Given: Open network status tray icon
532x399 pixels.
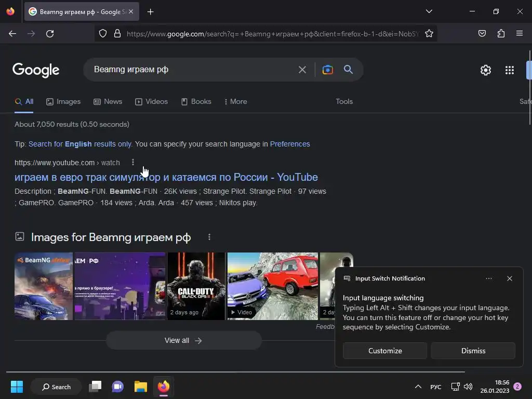Looking at the screenshot, I should coord(455,387).
